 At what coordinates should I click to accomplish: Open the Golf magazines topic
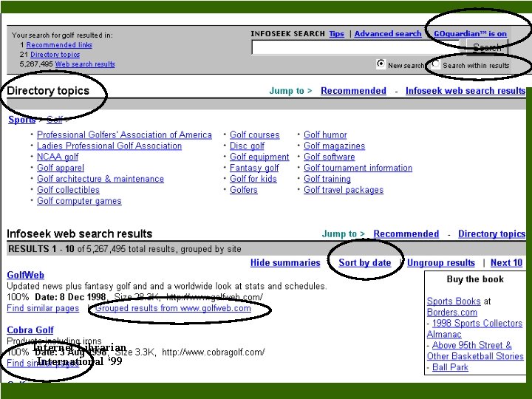pos(334,146)
